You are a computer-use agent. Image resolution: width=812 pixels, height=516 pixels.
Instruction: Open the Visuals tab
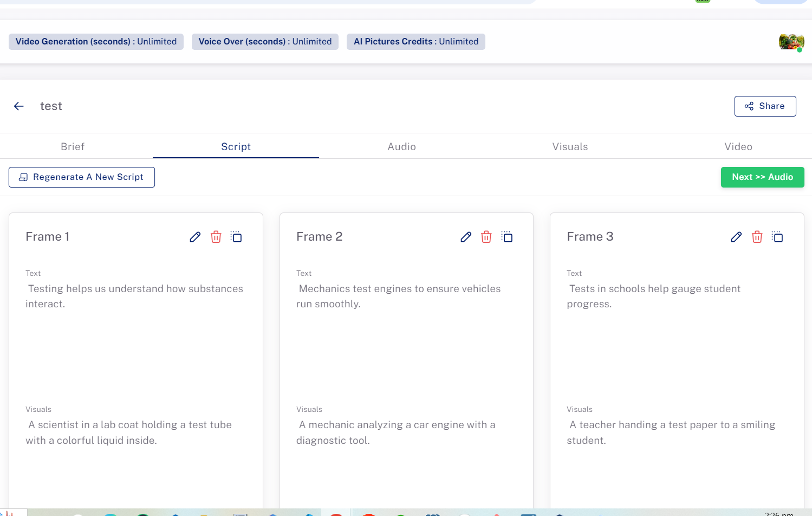[570, 146]
